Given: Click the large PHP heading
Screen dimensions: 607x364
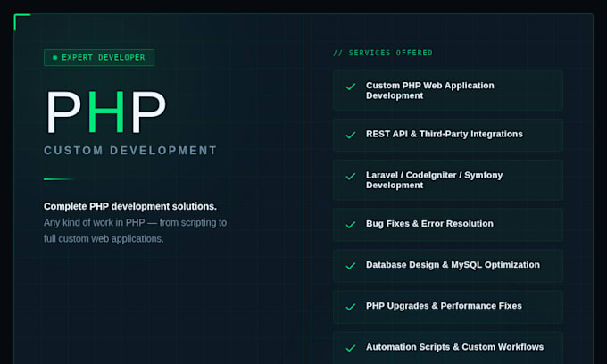Looking at the screenshot, I should (x=106, y=112).
